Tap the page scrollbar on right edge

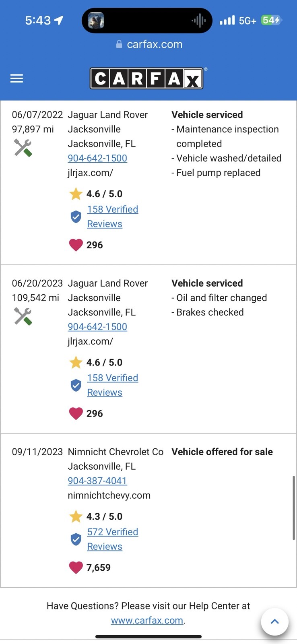tap(294, 507)
